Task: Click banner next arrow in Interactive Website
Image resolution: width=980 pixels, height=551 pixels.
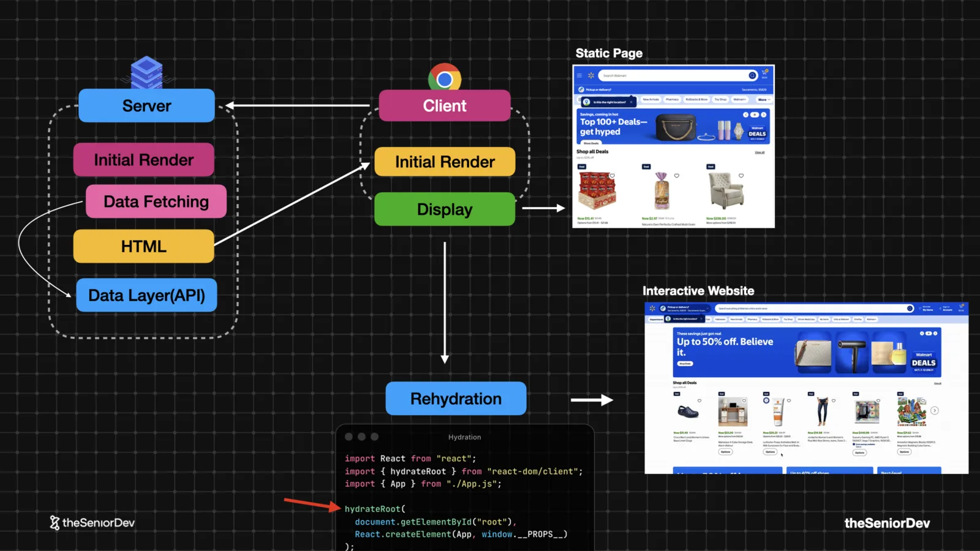Action: pos(935,334)
